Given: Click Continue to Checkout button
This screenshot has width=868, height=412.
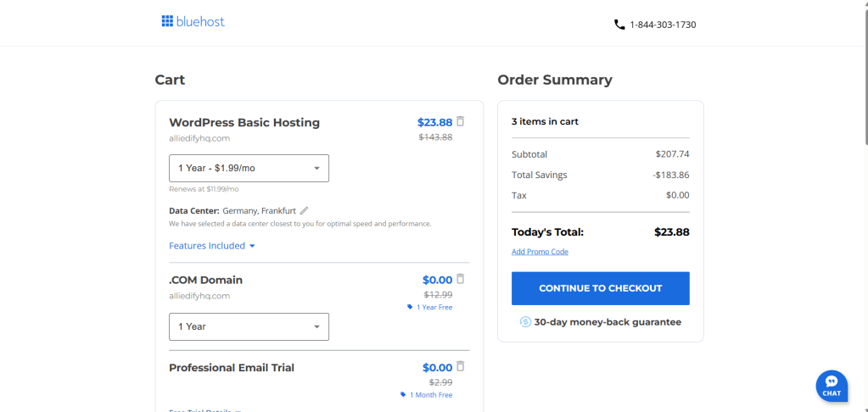Looking at the screenshot, I should click(x=600, y=288).
